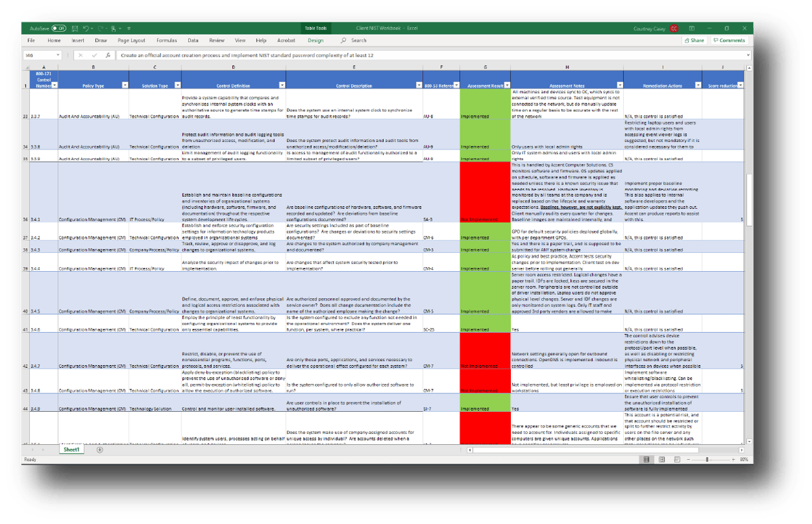Open the Comments pane button

[x=728, y=41]
